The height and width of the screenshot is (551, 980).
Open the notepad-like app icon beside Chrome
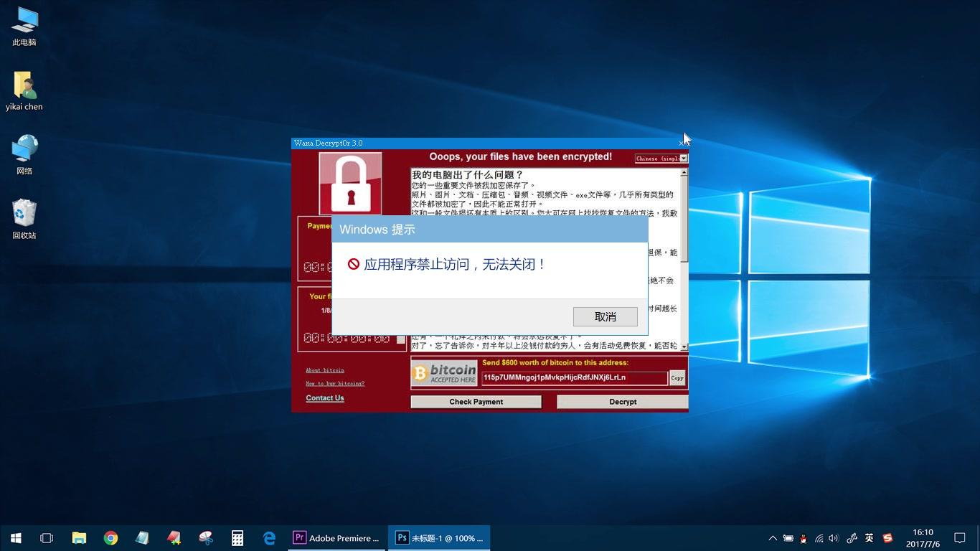tap(142, 537)
